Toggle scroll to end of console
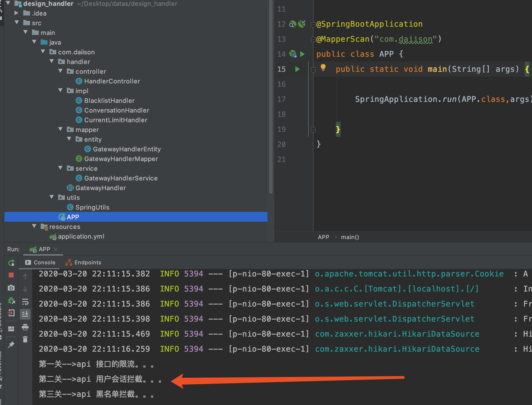The image size is (532, 405). pyautogui.click(x=25, y=314)
